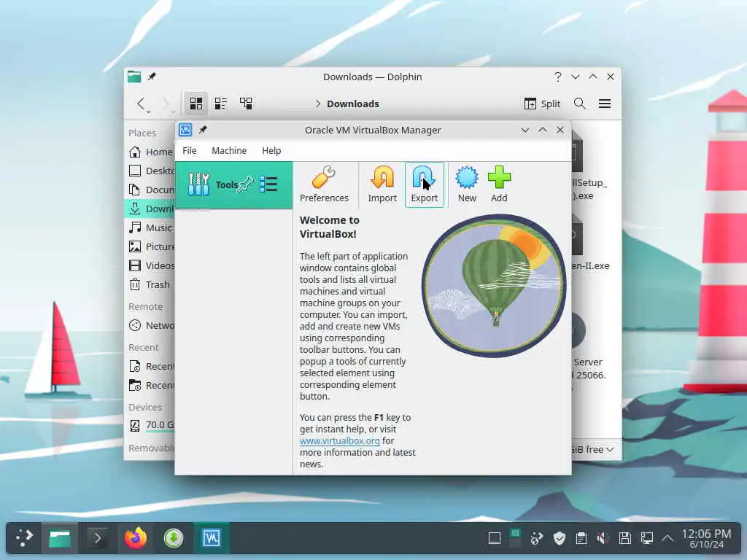Click the VirtualBox title bar pin icon
The width and height of the screenshot is (747, 560).
(203, 130)
